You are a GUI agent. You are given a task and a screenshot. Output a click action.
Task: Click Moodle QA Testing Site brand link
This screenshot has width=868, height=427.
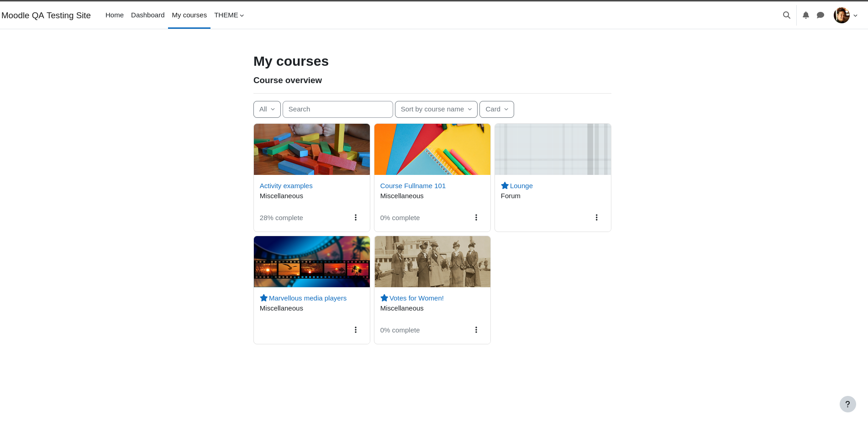pos(46,16)
